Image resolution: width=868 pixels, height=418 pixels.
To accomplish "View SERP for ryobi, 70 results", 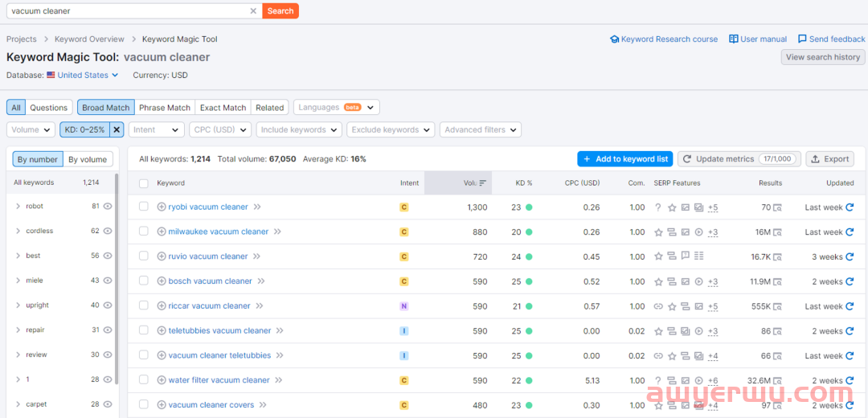I will (778, 207).
